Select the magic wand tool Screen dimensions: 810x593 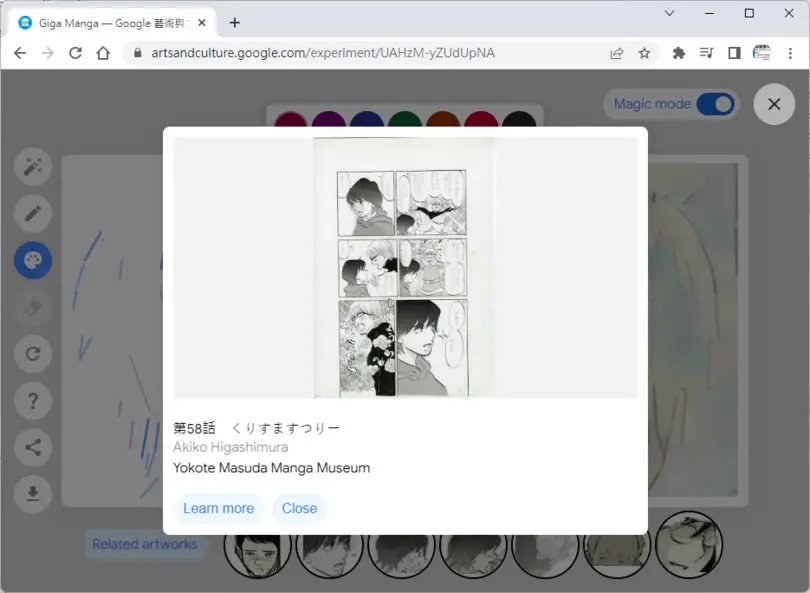pos(33,167)
